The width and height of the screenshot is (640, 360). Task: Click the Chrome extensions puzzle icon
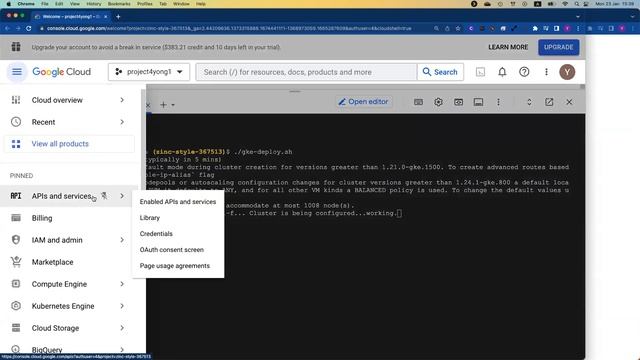click(x=535, y=29)
